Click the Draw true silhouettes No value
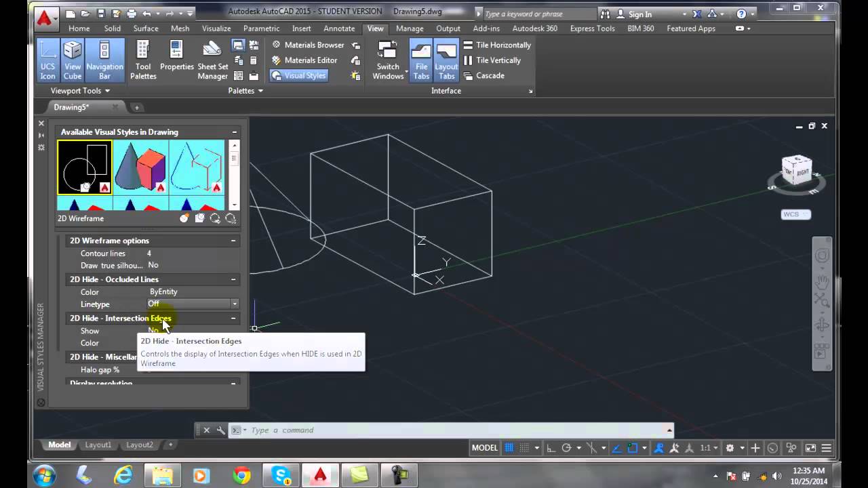868x488 pixels. click(153, 265)
